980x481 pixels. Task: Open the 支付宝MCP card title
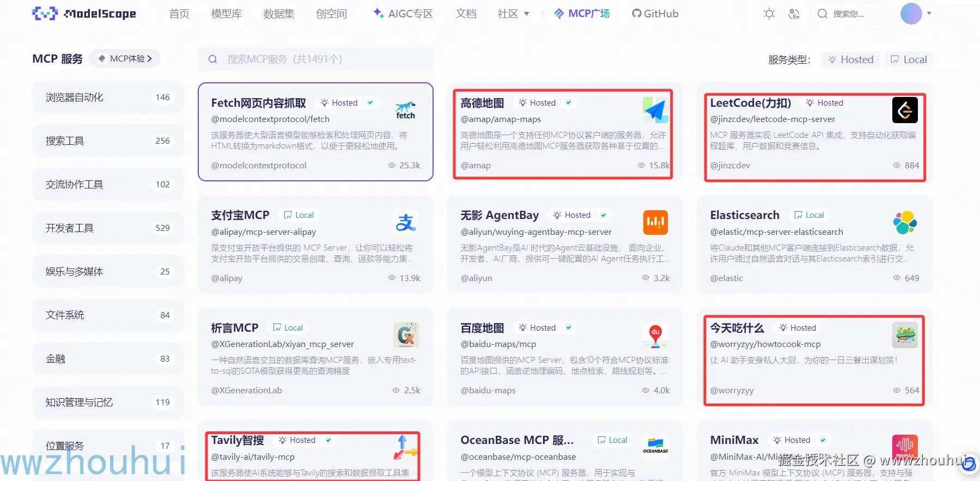click(240, 215)
